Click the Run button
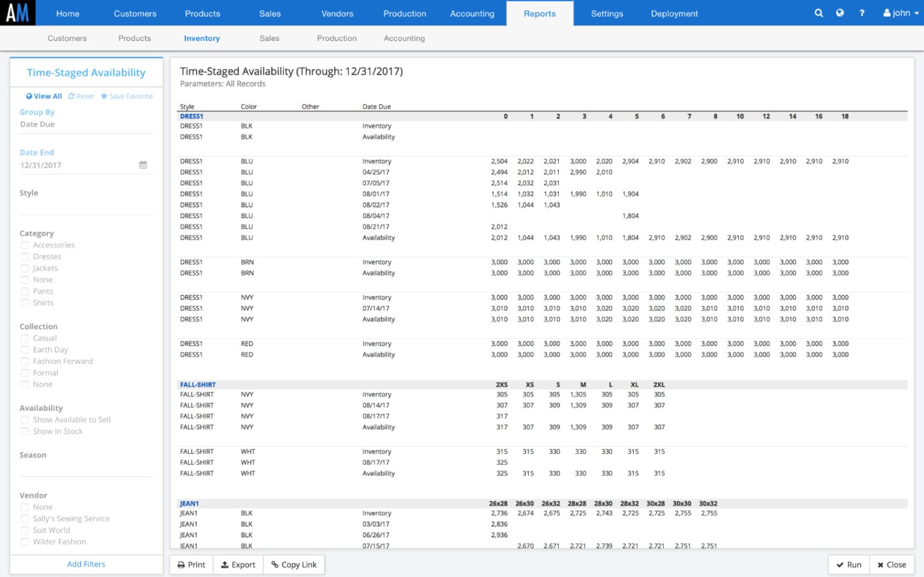924x577 pixels. [848, 565]
